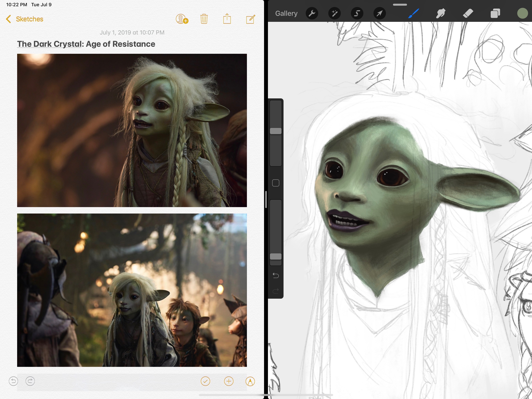This screenshot has width=532, height=399.
Task: Undo last edit in Notes
Action: coord(13,381)
